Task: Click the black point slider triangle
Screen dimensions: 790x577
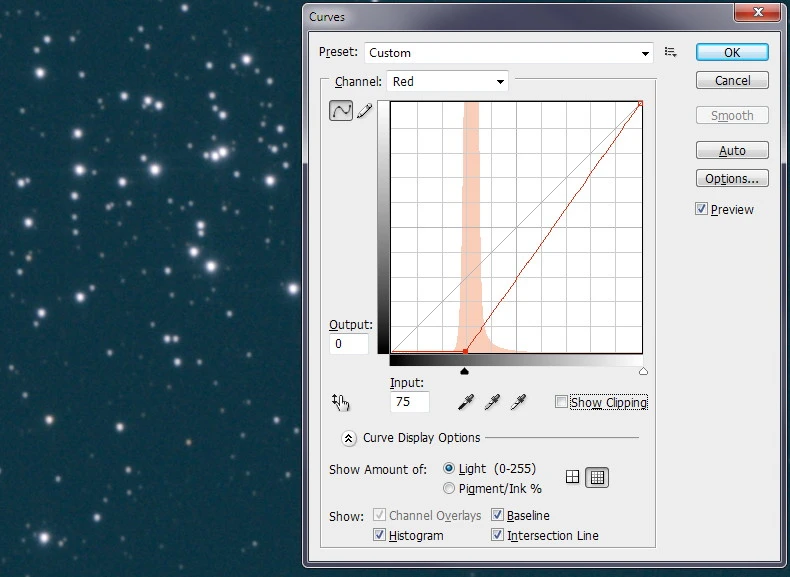Action: [x=464, y=371]
